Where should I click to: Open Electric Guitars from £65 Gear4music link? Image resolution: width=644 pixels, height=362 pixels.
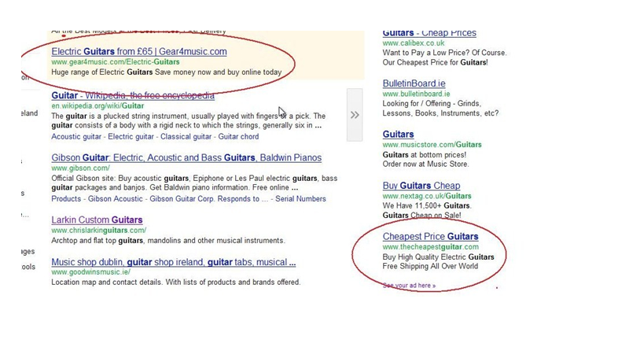(139, 52)
